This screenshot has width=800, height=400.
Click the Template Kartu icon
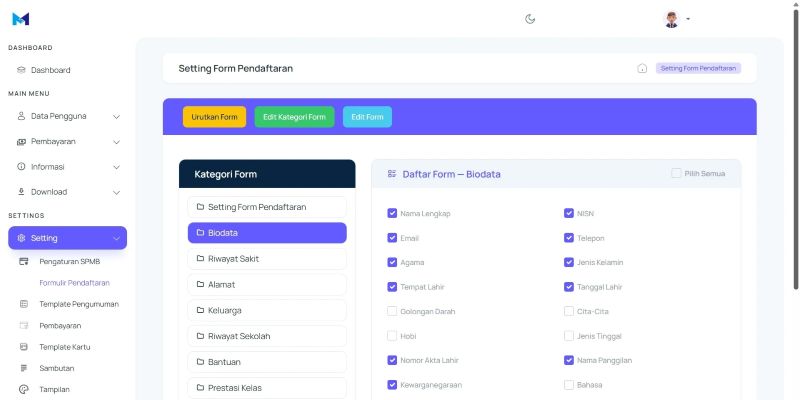click(x=24, y=347)
